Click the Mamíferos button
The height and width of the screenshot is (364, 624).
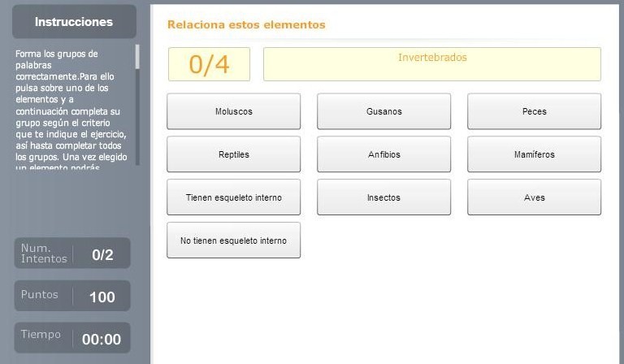pos(534,154)
